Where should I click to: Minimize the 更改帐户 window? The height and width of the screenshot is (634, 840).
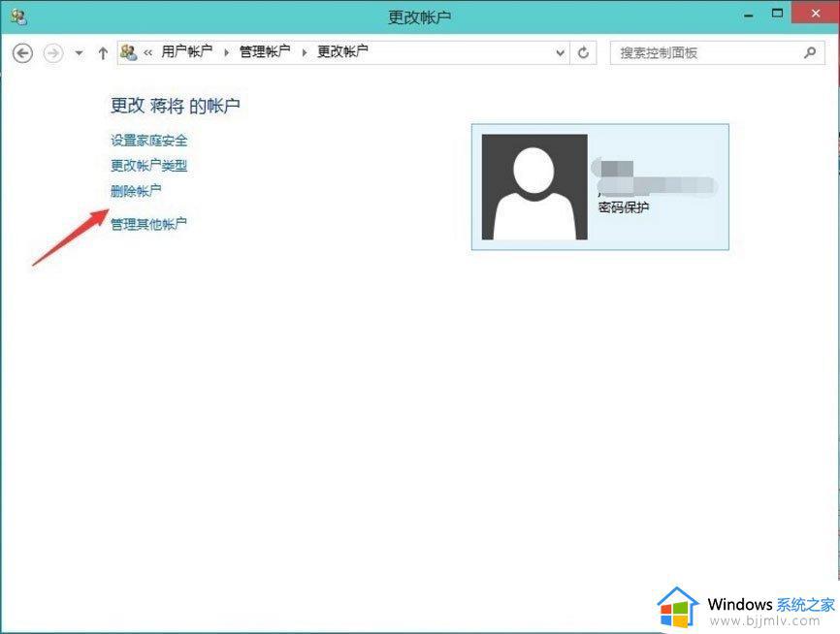point(749,16)
